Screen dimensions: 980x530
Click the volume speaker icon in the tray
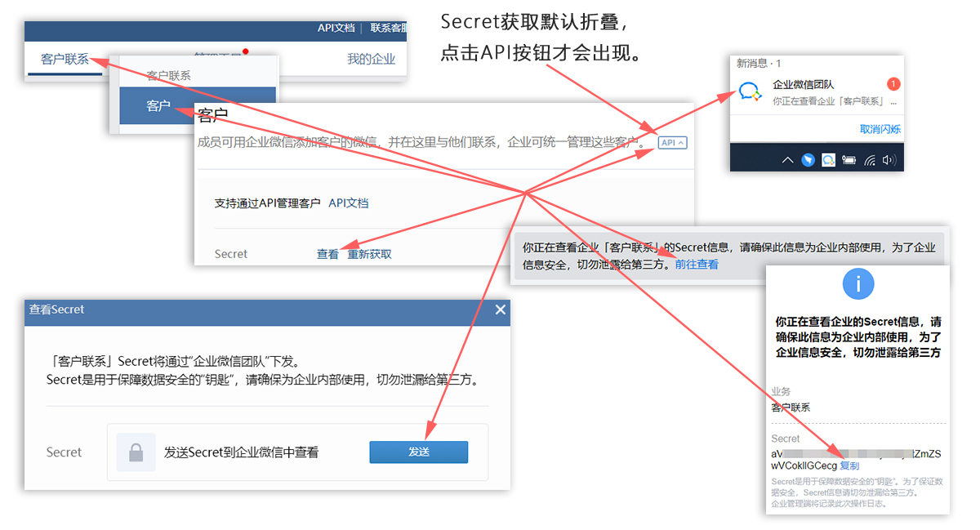pyautogui.click(x=889, y=160)
